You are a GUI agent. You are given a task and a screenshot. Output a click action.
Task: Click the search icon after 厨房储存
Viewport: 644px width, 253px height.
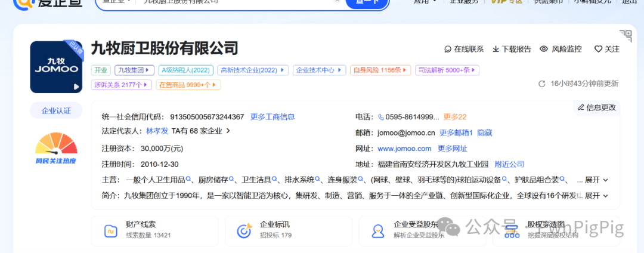point(231,179)
